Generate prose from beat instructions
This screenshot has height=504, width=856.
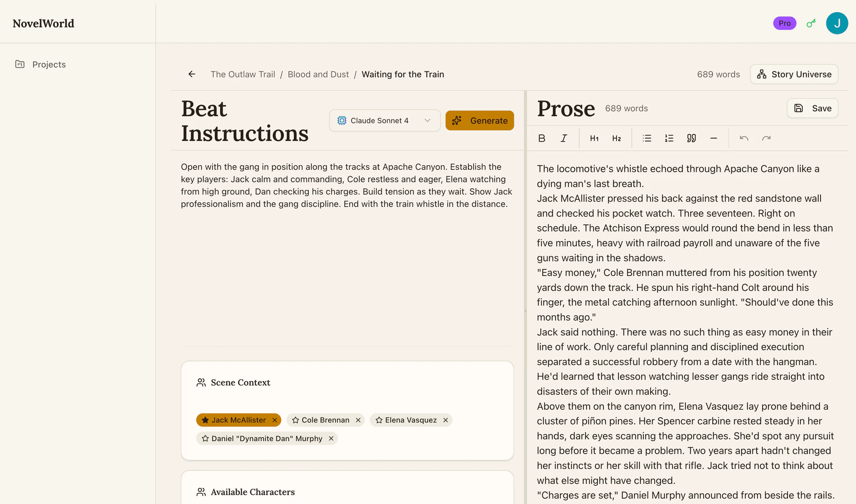click(480, 120)
